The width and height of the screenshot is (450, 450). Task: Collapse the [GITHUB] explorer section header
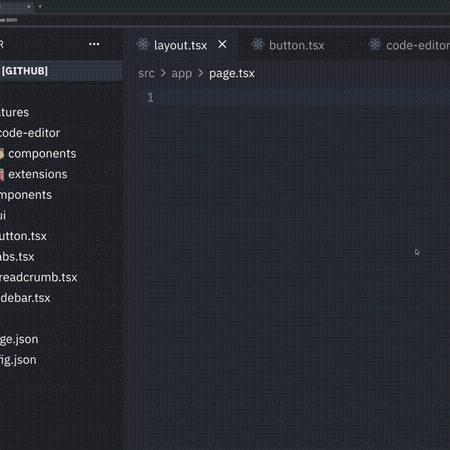61,71
